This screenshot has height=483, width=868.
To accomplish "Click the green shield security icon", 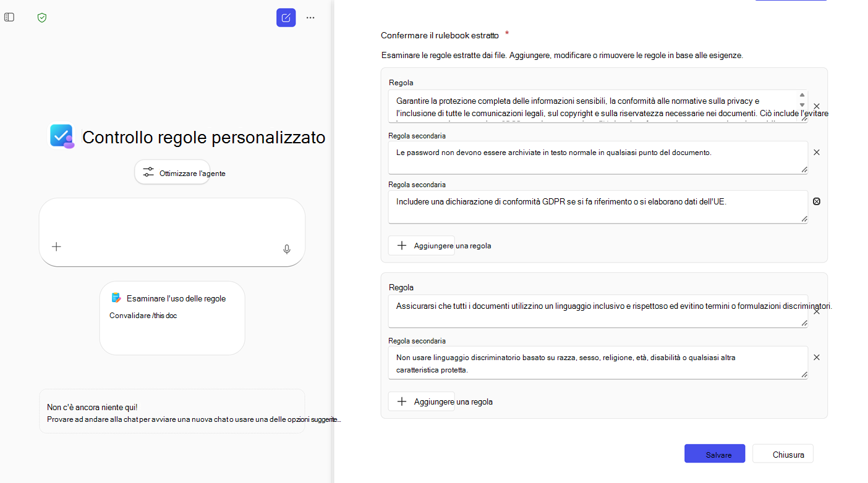I will [x=42, y=17].
